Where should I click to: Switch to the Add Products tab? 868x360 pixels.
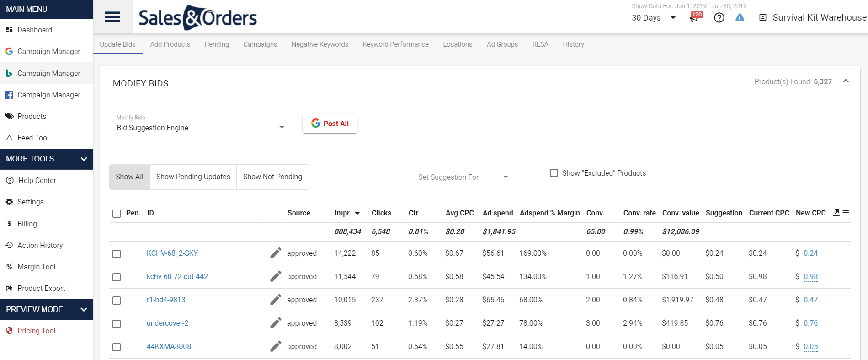tap(170, 44)
